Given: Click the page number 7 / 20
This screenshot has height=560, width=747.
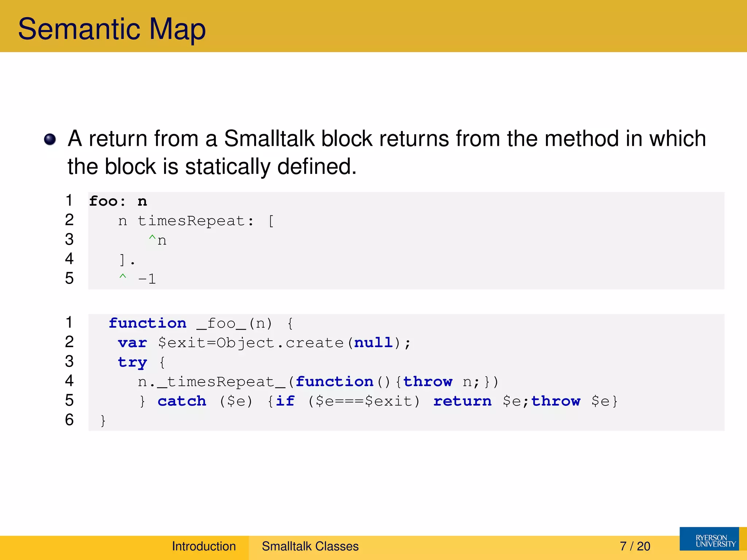Looking at the screenshot, I should click(x=635, y=546).
